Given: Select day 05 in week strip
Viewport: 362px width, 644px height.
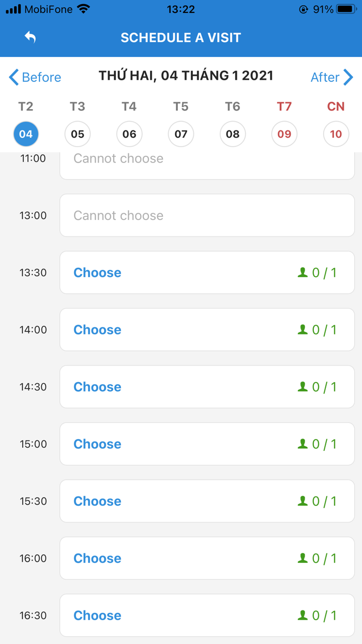Looking at the screenshot, I should [78, 134].
